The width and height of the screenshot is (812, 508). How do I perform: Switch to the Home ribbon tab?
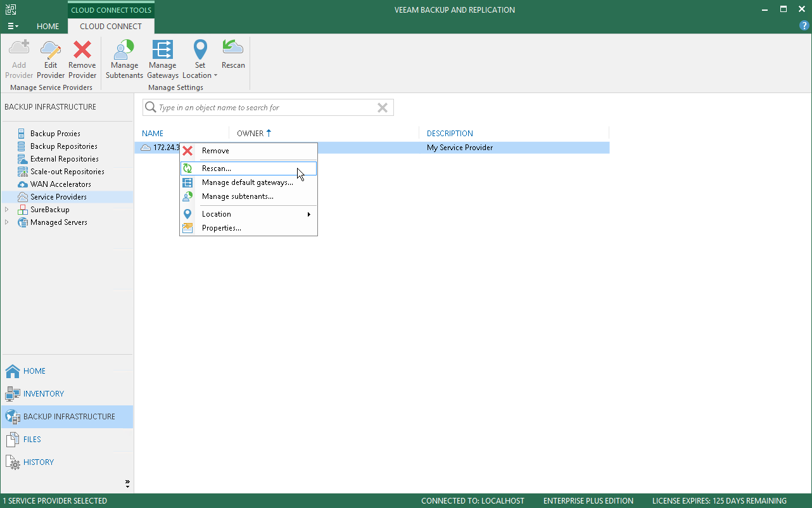(x=48, y=27)
